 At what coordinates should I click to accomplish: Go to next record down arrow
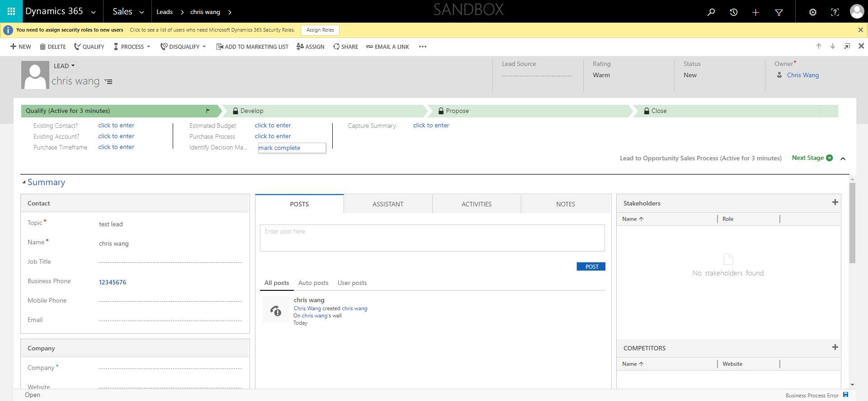(832, 46)
